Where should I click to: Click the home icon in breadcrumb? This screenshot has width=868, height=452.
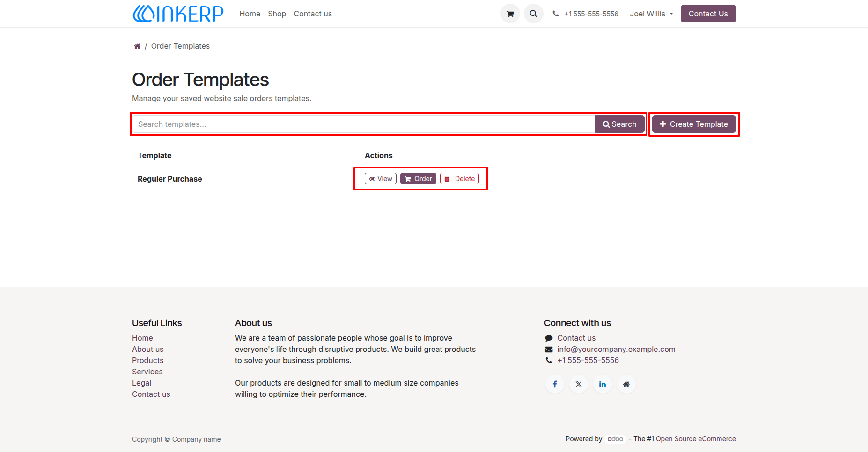tap(137, 46)
